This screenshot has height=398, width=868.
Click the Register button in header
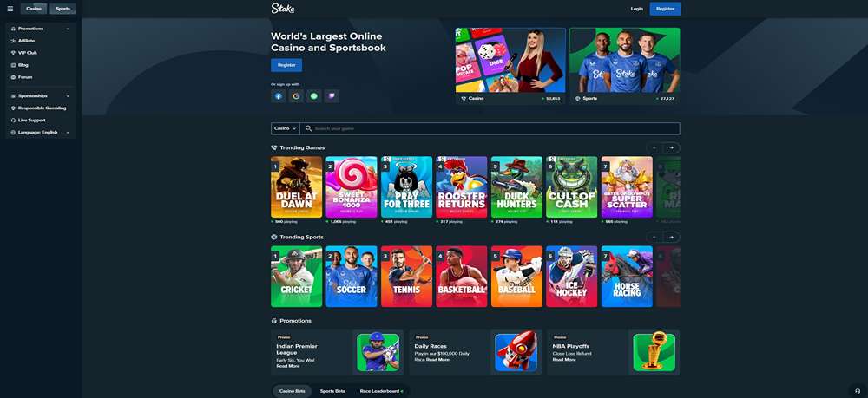(x=666, y=9)
